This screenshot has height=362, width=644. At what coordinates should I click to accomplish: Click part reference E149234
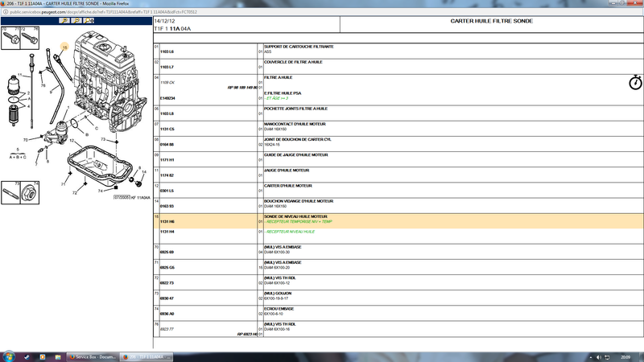pos(167,98)
